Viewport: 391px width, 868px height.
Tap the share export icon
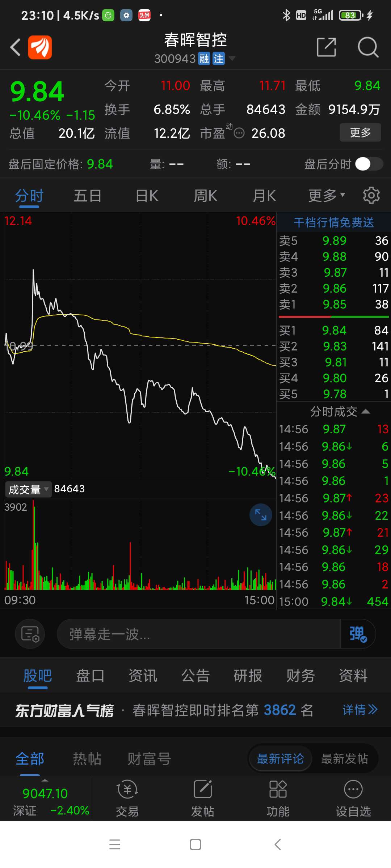326,47
